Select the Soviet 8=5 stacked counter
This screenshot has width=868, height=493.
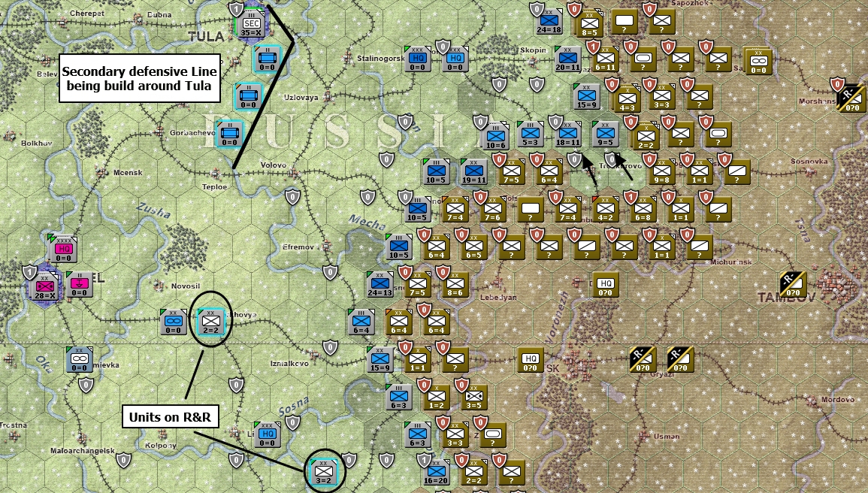[x=589, y=24]
